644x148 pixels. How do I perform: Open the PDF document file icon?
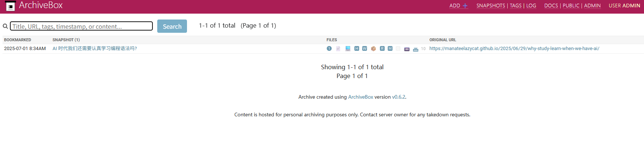coord(338,49)
